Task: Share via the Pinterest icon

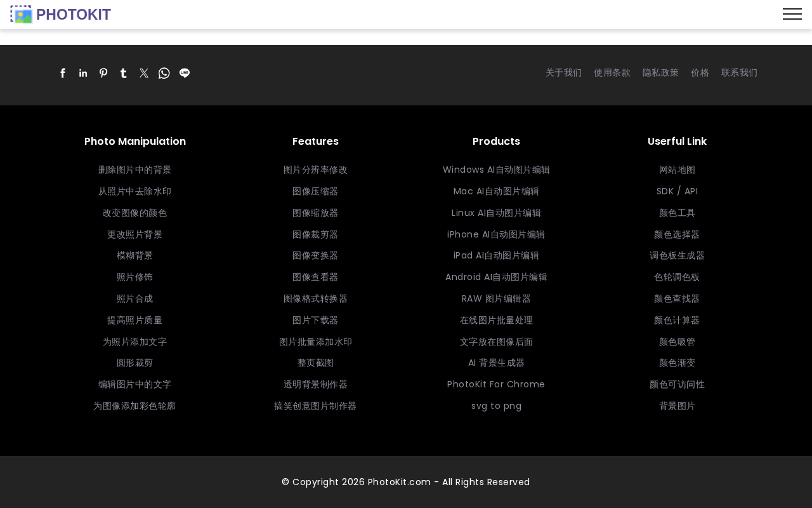Action: coord(103,73)
